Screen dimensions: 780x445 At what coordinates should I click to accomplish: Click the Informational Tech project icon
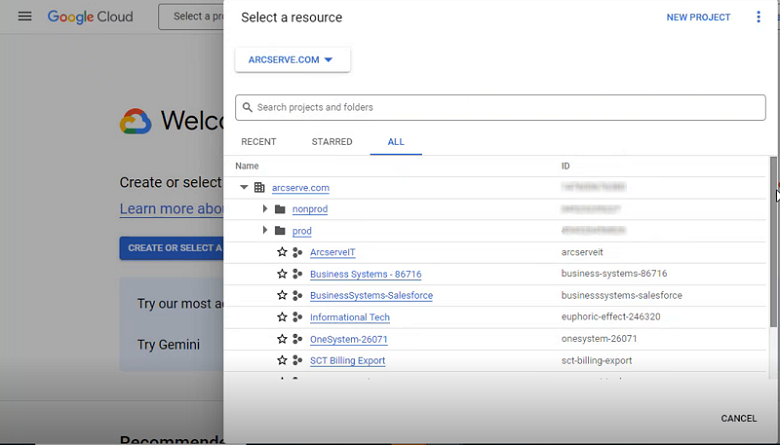point(297,317)
